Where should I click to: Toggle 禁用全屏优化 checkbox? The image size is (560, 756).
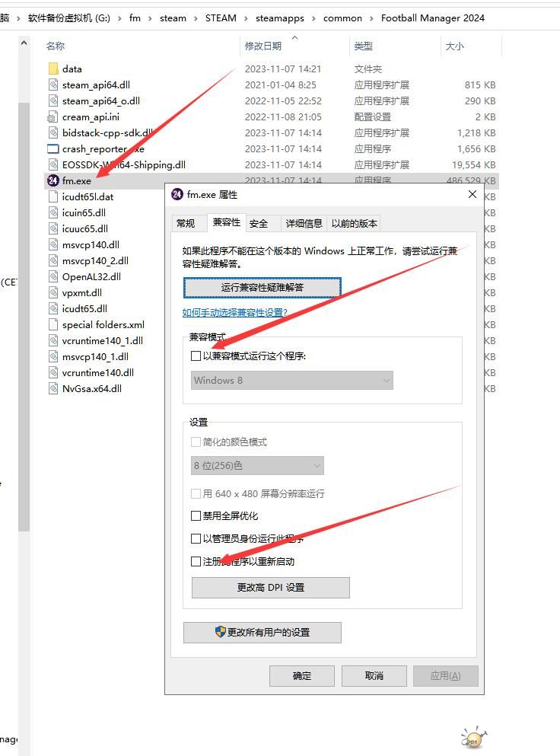coord(196,515)
